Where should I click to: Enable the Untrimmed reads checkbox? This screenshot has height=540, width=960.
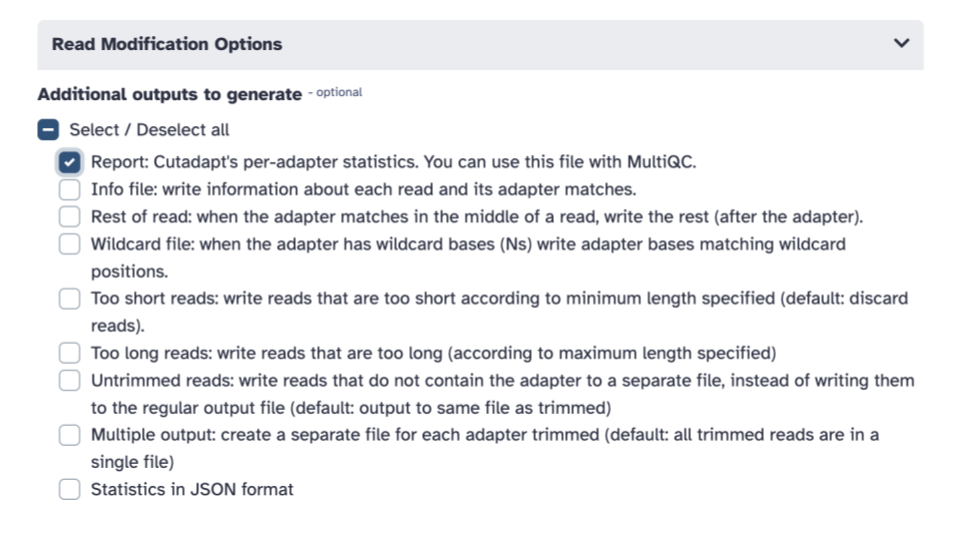pyautogui.click(x=69, y=380)
